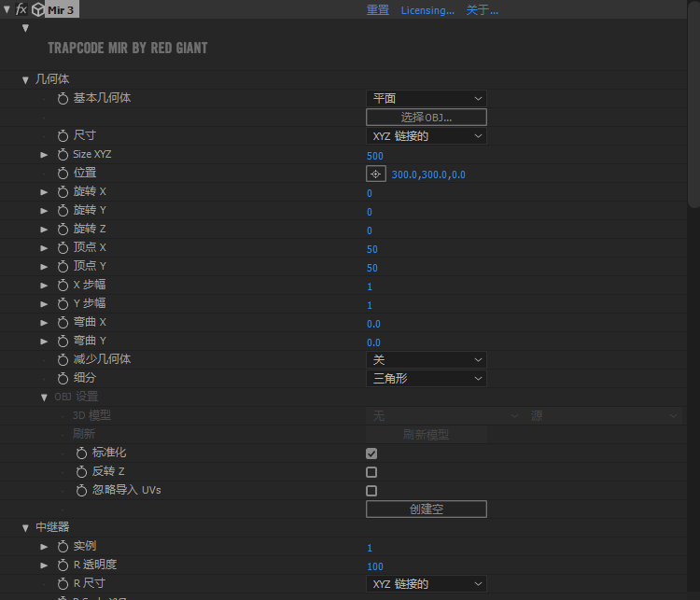Toggle stopwatch for Y 步幅

pos(63,304)
